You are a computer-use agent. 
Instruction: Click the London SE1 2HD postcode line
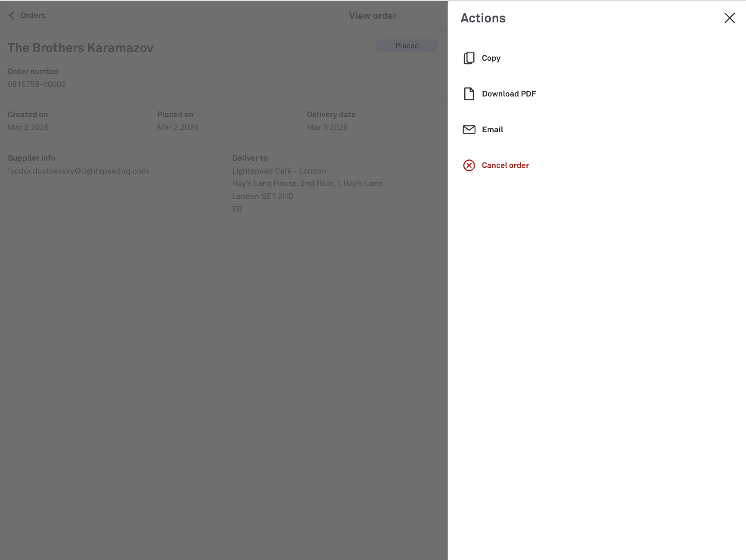[263, 196]
